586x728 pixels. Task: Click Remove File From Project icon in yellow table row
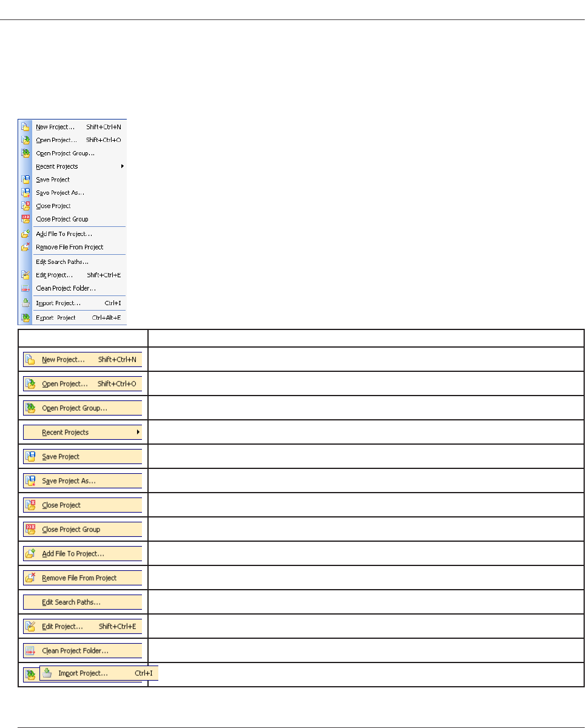tap(30, 578)
